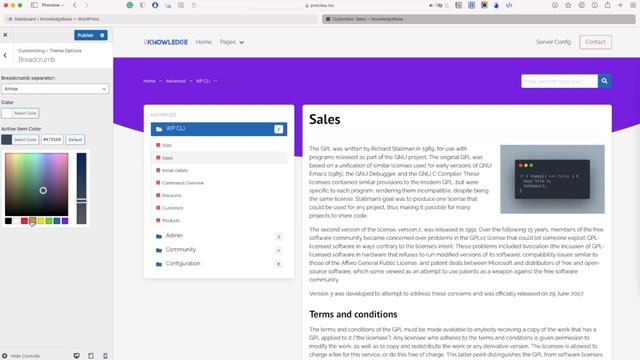Click the dark blue Active Item Color swatch

(x=7, y=140)
